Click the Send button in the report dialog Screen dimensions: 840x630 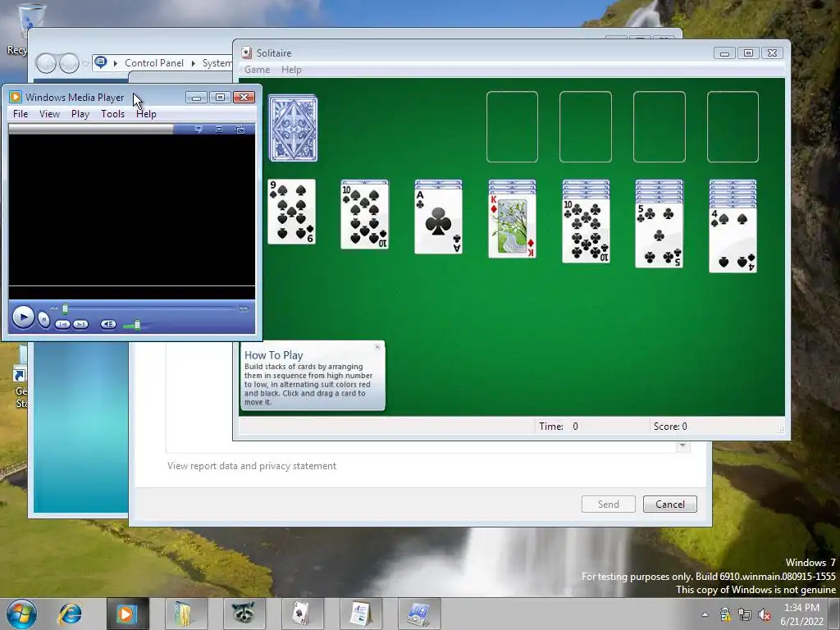(x=609, y=504)
